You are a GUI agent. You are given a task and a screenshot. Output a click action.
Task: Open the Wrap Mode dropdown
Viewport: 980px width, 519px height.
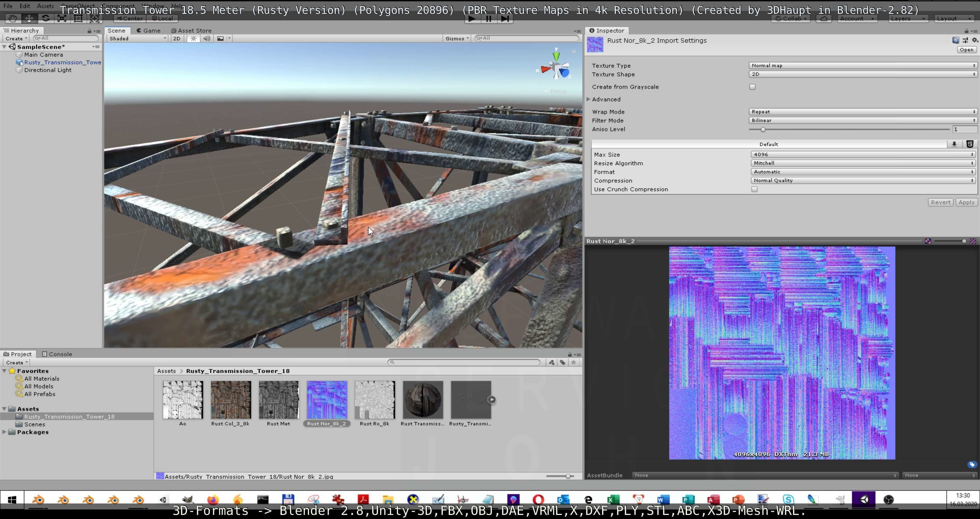click(x=863, y=112)
